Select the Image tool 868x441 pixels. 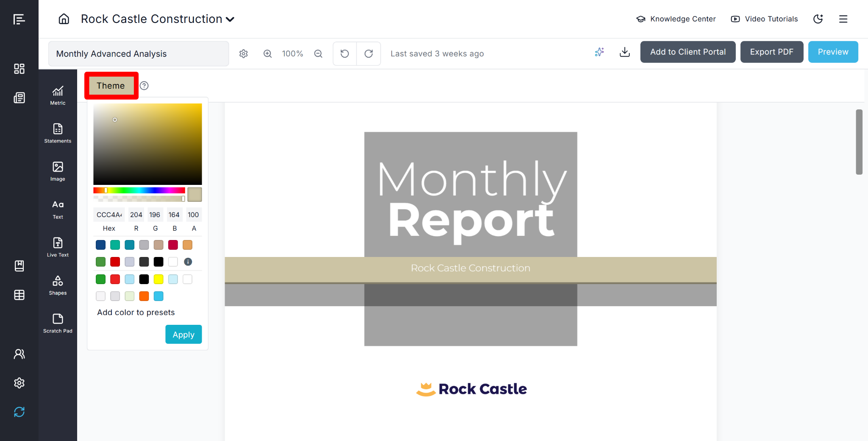(58, 171)
